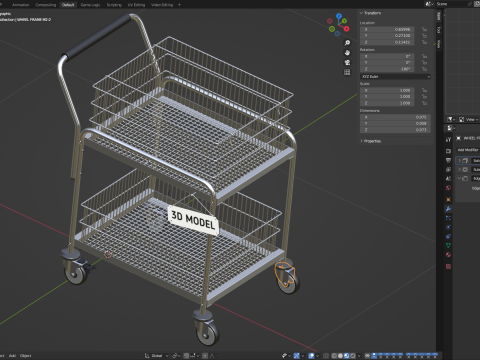Toggle snapping magnet in viewport header
Screen dimensions: 480x360
pos(186,356)
